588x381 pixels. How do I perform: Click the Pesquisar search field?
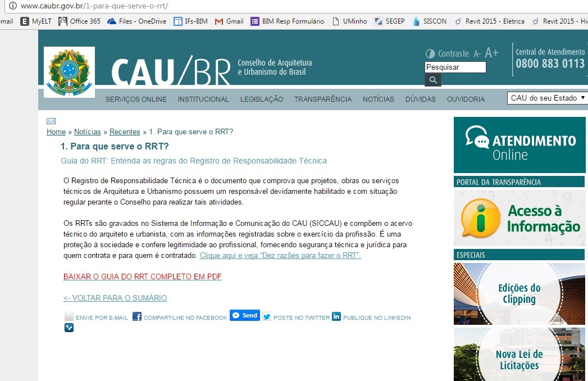pos(455,67)
